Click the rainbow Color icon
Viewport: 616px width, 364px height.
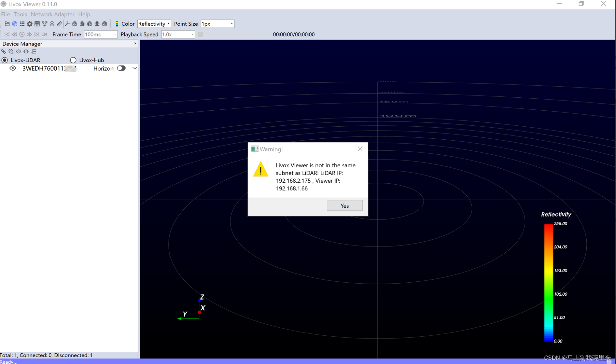(117, 24)
